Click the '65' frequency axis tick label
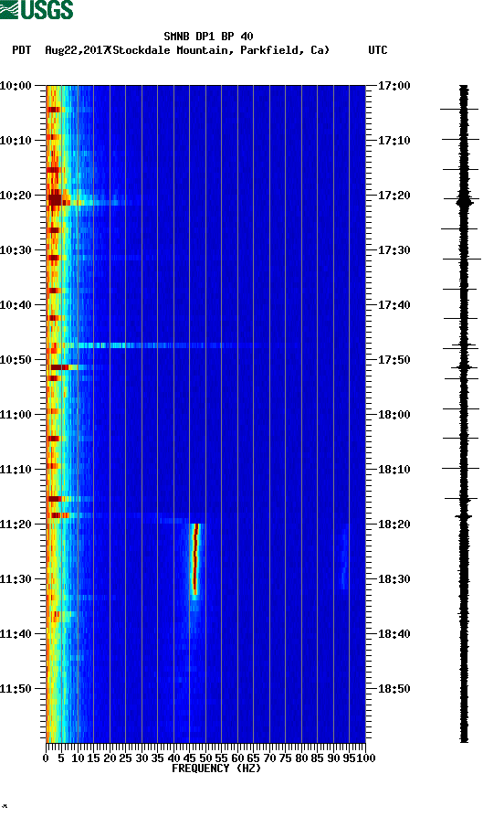 (253, 758)
